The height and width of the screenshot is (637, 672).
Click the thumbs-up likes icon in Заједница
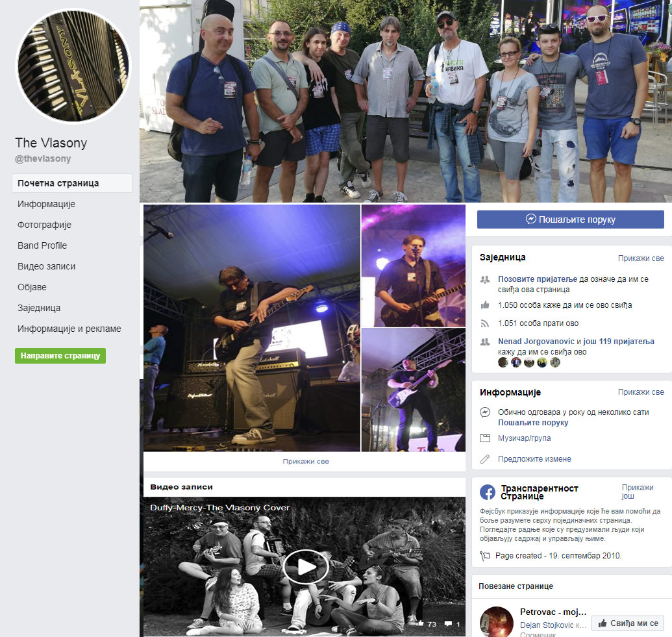(x=485, y=305)
